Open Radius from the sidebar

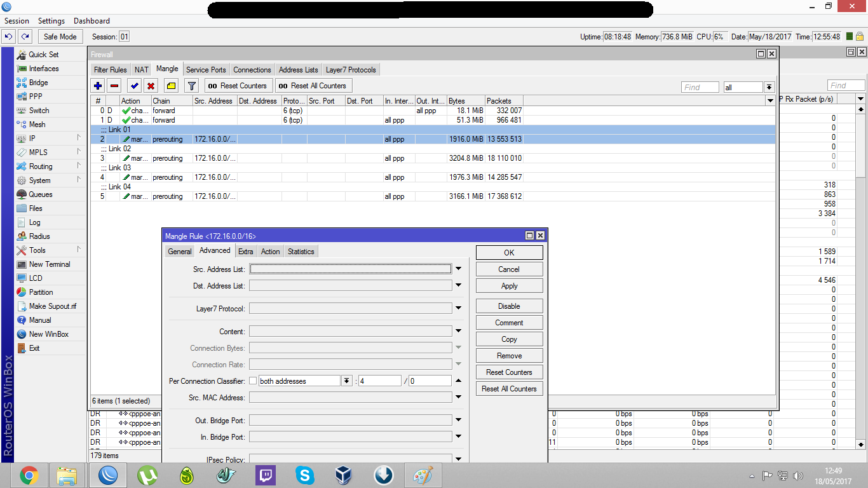[x=39, y=236]
